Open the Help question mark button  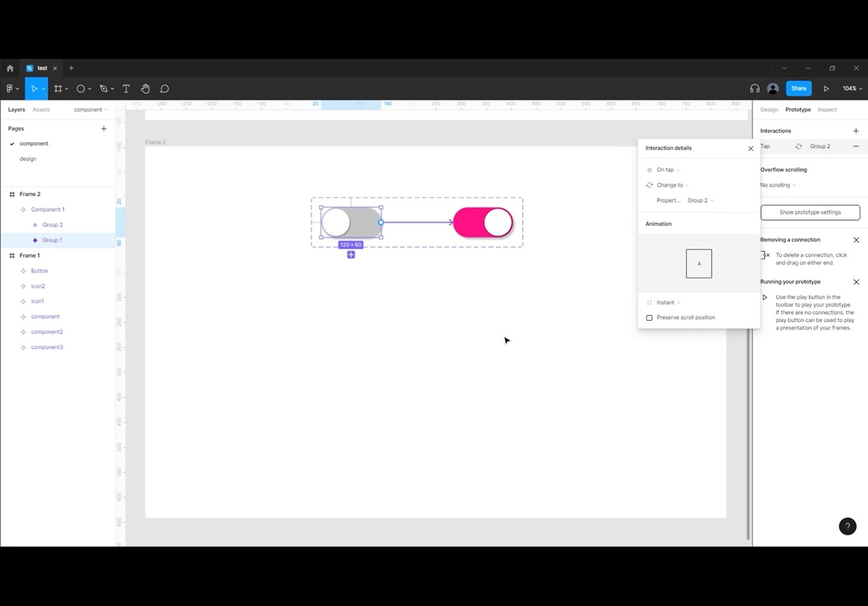(x=848, y=526)
